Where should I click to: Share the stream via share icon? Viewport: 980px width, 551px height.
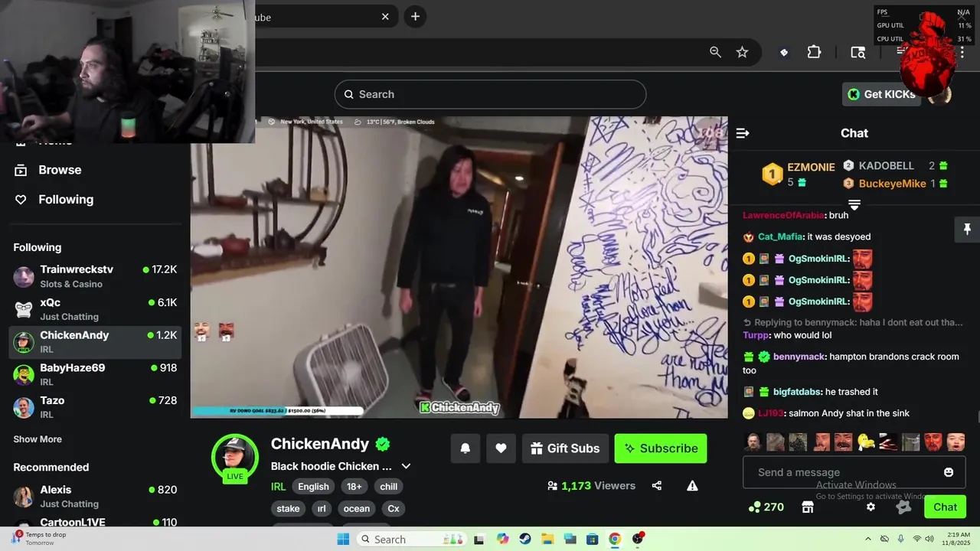point(657,485)
